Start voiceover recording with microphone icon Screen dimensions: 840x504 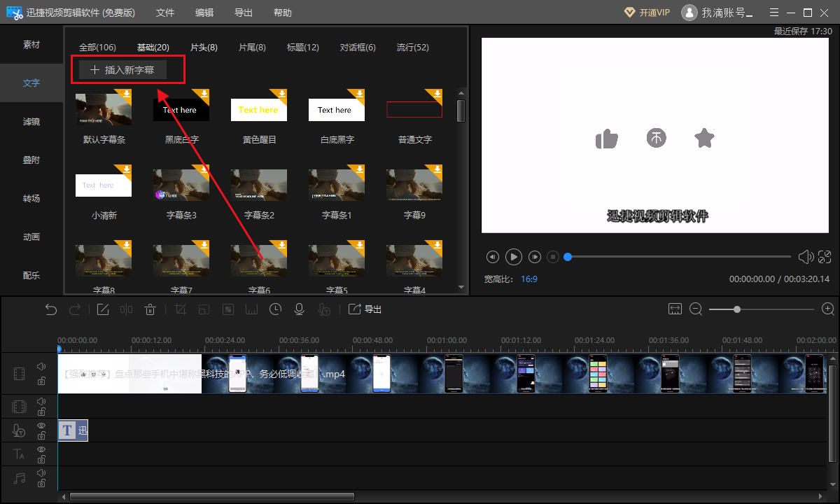click(x=300, y=309)
